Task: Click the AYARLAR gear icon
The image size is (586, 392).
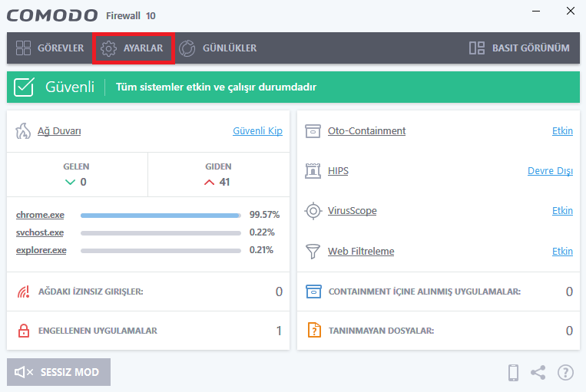Action: click(x=109, y=48)
